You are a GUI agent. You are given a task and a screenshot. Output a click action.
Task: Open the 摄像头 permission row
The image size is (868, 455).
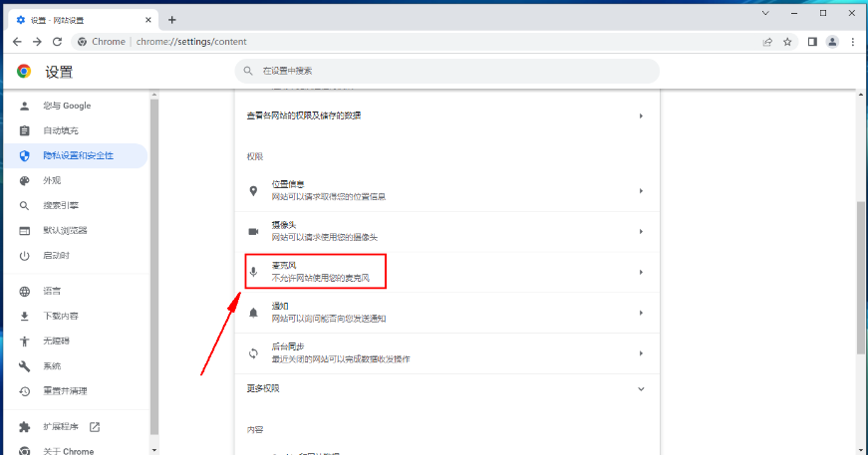(x=447, y=232)
